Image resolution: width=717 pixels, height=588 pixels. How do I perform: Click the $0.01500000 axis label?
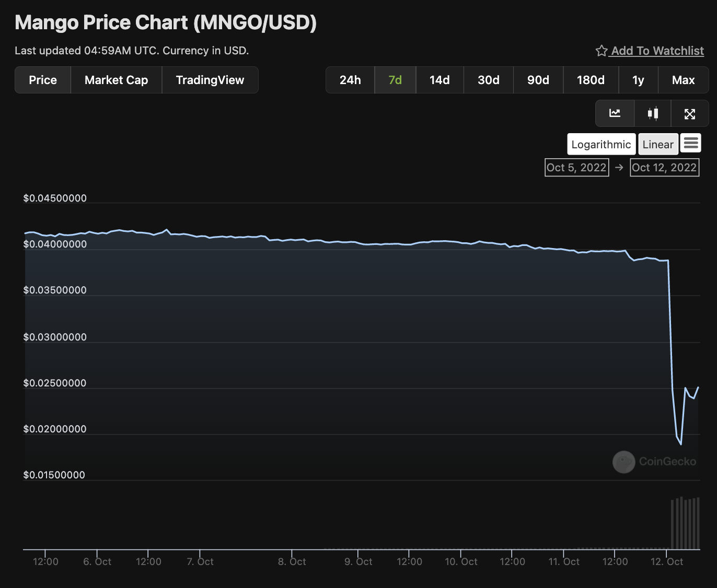tap(54, 475)
